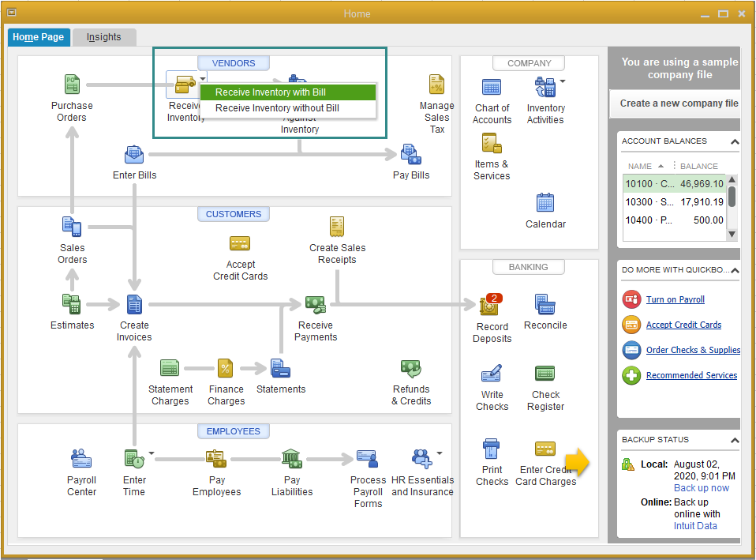Open the Calendar icon
The height and width of the screenshot is (560, 756).
pyautogui.click(x=545, y=203)
